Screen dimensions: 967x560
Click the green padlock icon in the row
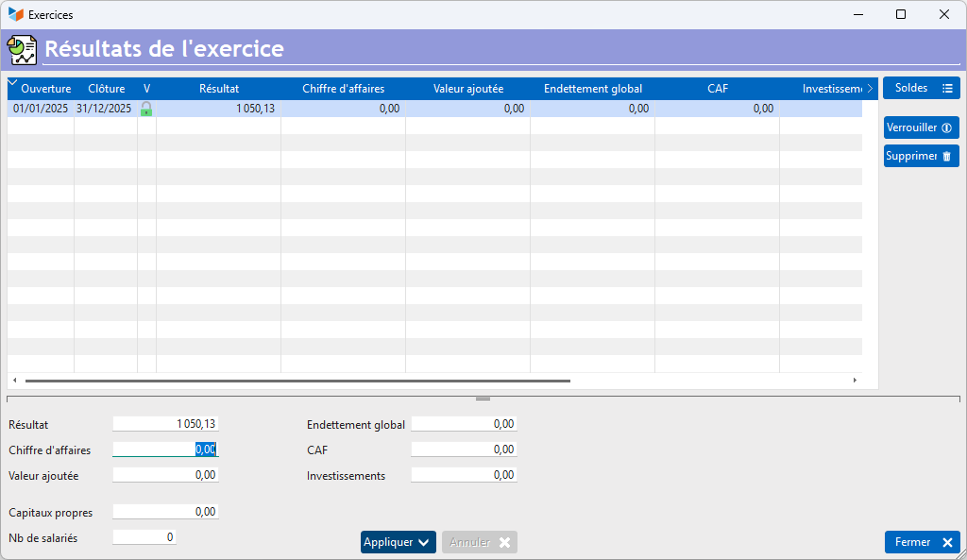[x=146, y=109]
